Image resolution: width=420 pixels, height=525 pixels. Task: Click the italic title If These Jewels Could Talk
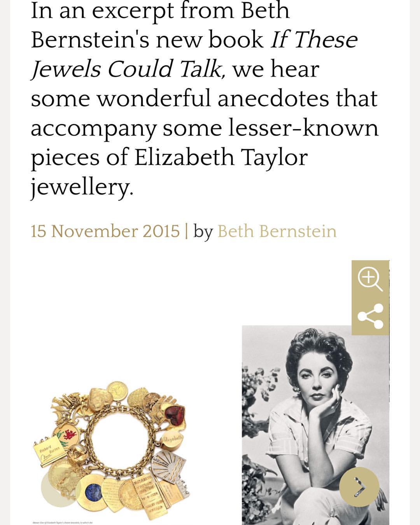point(194,54)
